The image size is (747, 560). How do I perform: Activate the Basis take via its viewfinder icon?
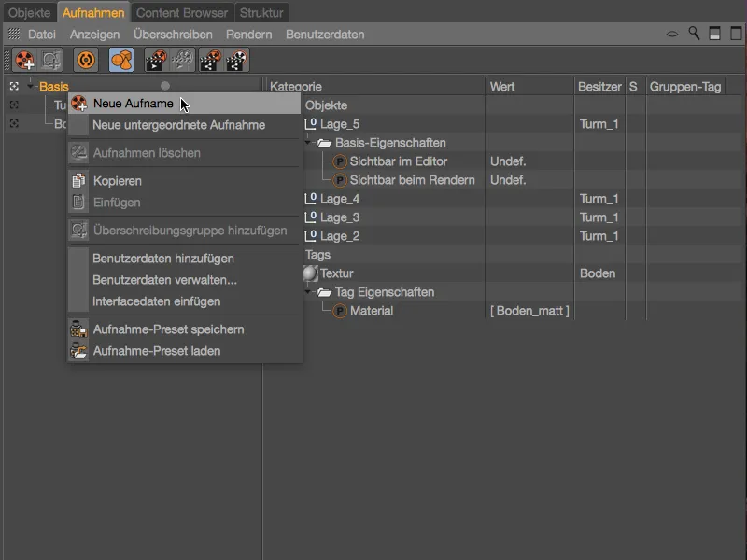(14, 86)
